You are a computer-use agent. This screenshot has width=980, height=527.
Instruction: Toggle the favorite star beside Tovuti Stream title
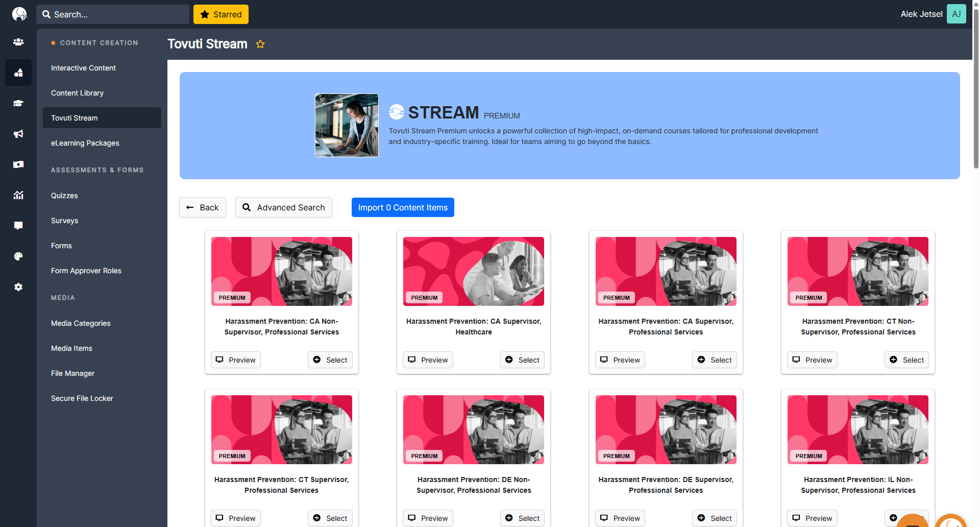point(260,44)
